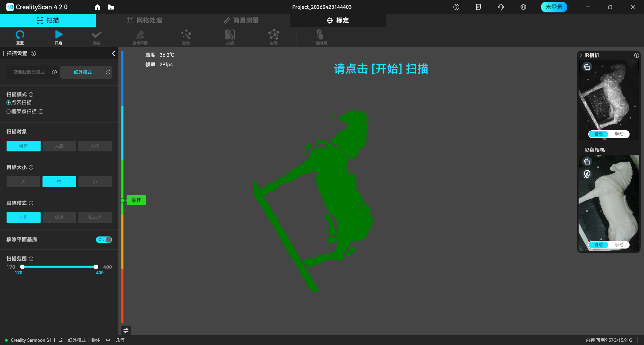Click the swap view icon below depth bar
644x345 pixels.
[126, 330]
